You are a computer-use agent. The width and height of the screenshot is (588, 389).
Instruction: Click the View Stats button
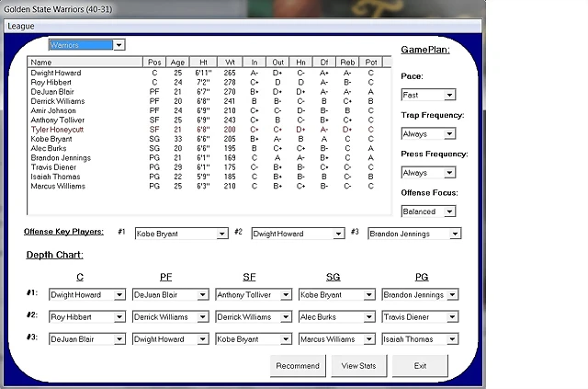coord(359,366)
